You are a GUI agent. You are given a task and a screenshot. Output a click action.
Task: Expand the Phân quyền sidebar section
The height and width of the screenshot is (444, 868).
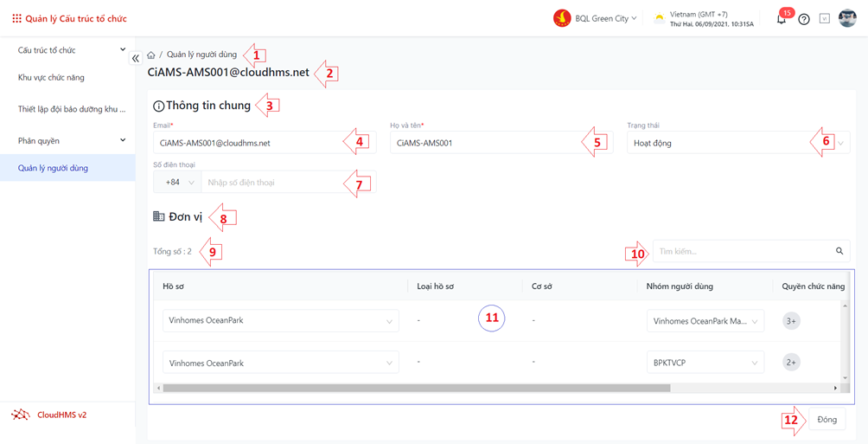pos(72,141)
